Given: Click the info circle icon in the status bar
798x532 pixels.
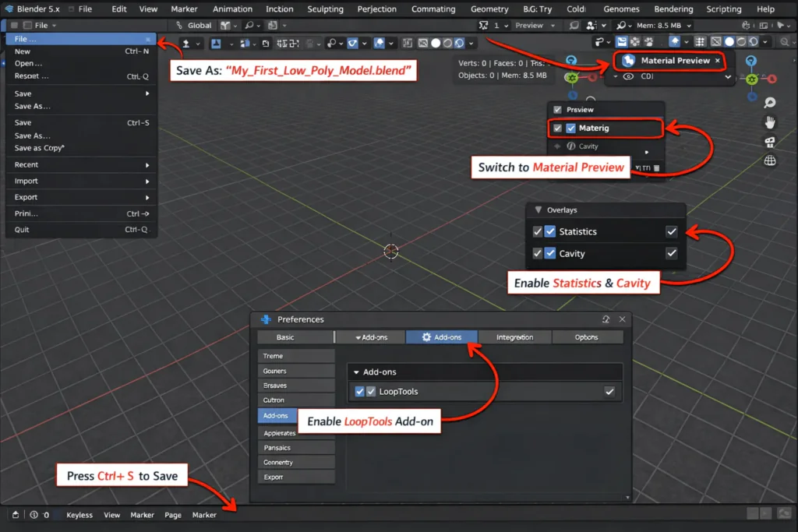Looking at the screenshot, I should tap(34, 515).
